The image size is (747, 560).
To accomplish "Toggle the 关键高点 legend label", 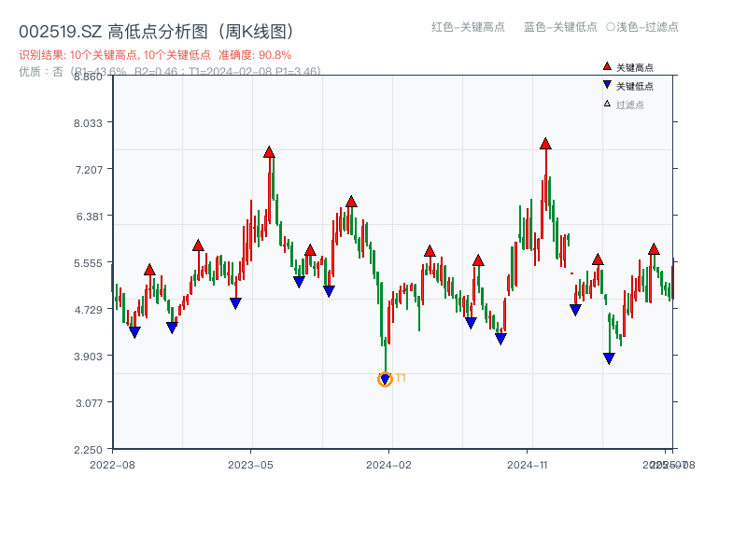I will tap(635, 67).
